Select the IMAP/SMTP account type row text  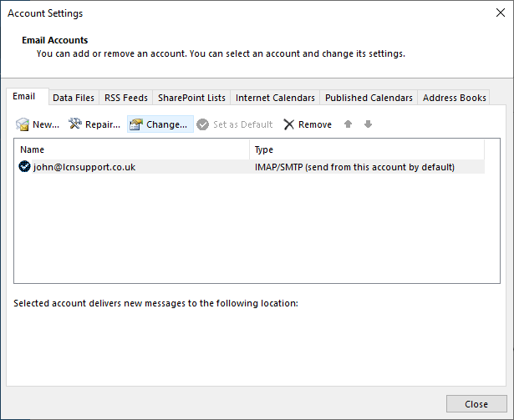pyautogui.click(x=354, y=167)
